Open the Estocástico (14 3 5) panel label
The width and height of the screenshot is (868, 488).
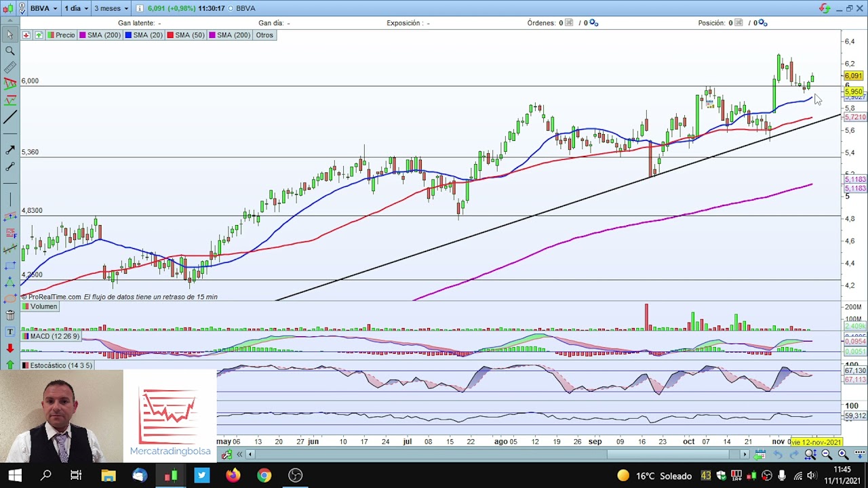tap(57, 365)
